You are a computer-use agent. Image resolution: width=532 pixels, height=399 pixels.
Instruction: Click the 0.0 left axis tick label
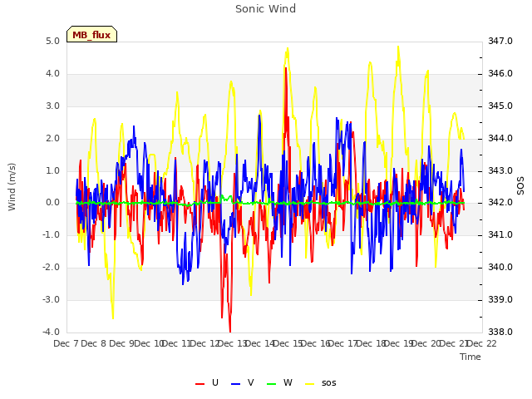(52, 203)
